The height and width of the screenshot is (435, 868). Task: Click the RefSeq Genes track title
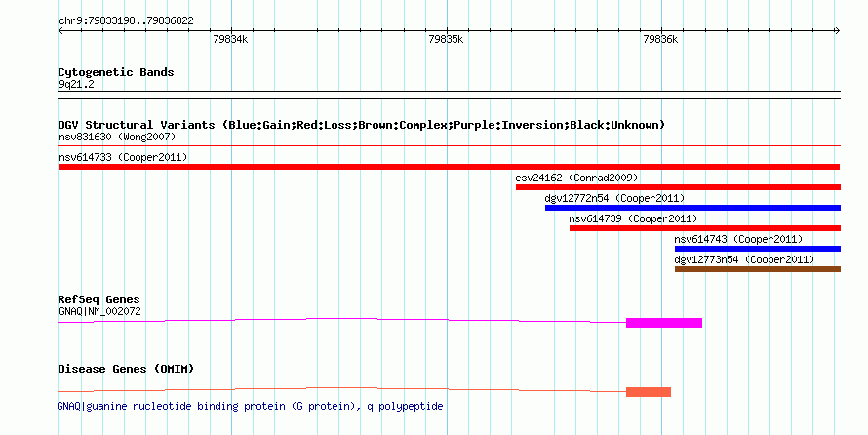(99, 299)
